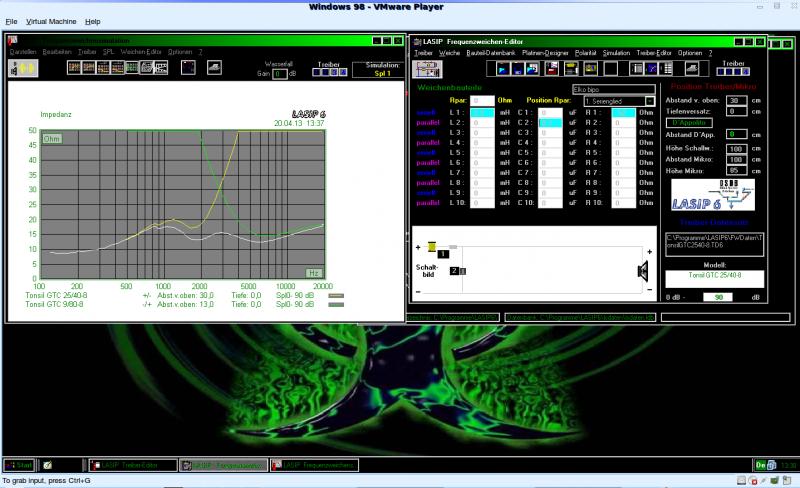The height and width of the screenshot is (488, 800).
Task: Click the Abstand v. oben input field
Action: (735, 100)
